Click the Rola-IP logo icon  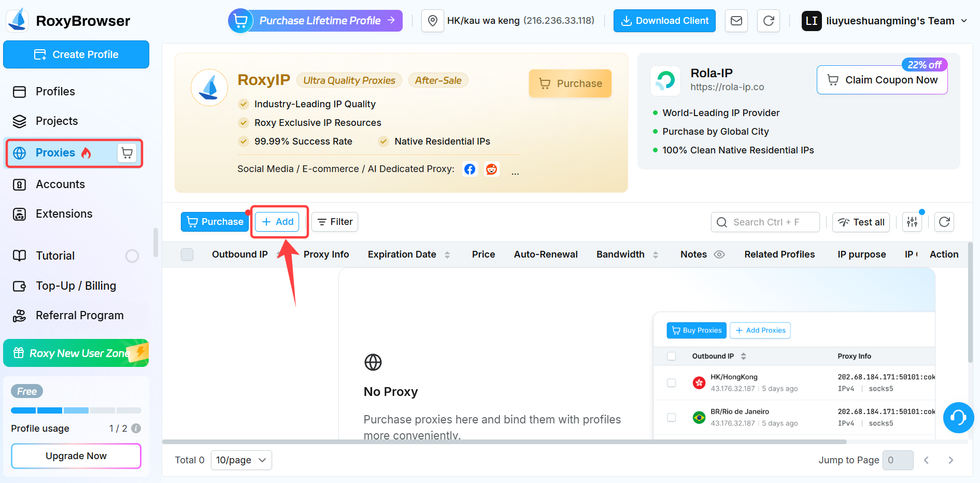[x=665, y=80]
